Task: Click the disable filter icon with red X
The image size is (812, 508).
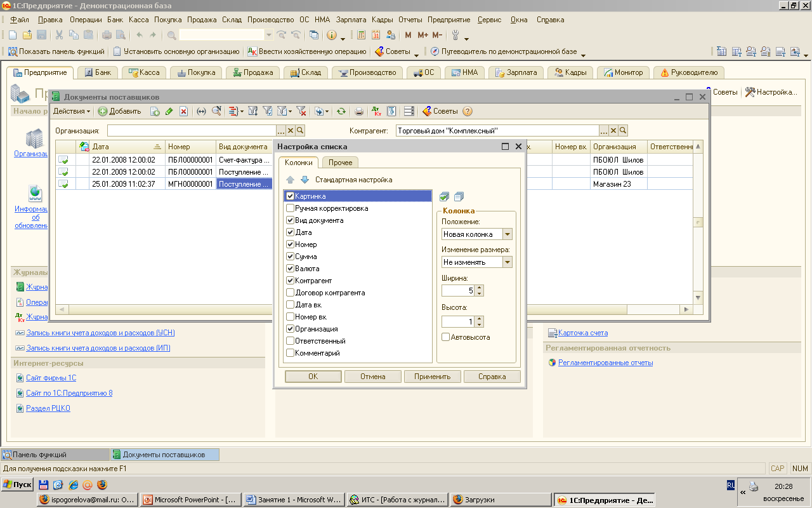Action: tap(301, 111)
